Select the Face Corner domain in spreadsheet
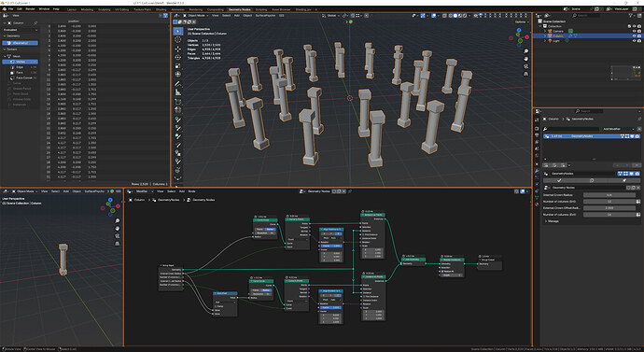The image size is (644, 352). click(x=23, y=77)
